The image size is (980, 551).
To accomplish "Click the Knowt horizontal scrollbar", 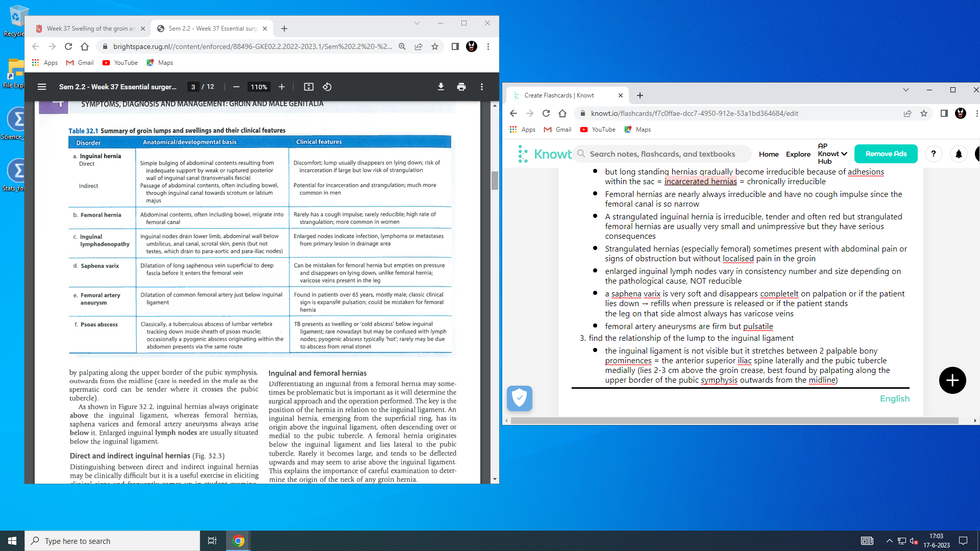I will pyautogui.click(x=734, y=421).
